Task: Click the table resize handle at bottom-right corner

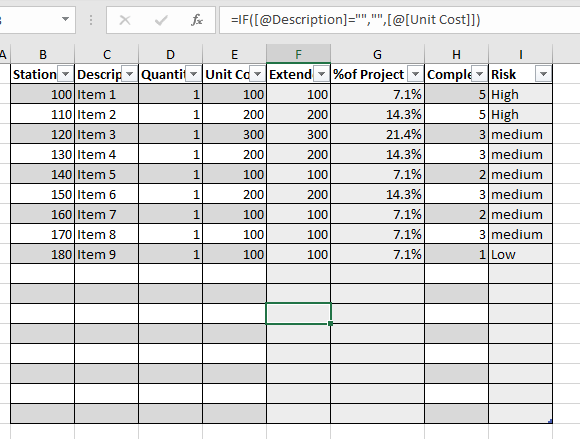Action: point(550,421)
